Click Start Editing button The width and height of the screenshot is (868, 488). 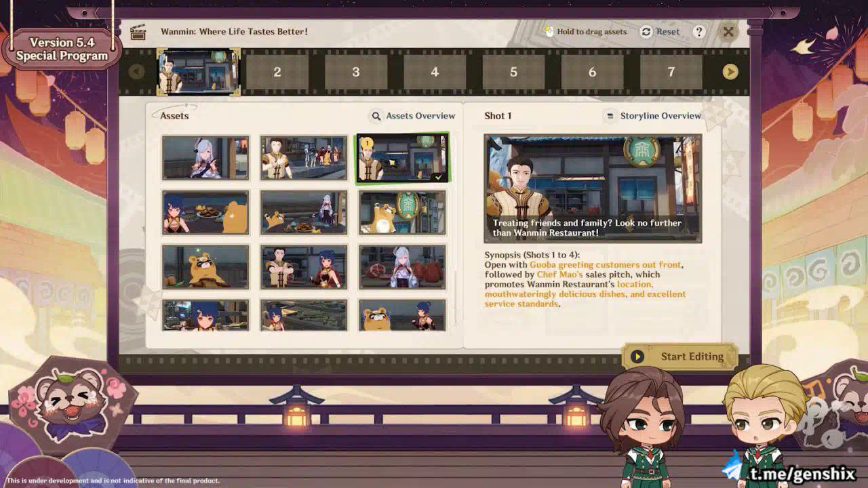(x=679, y=357)
